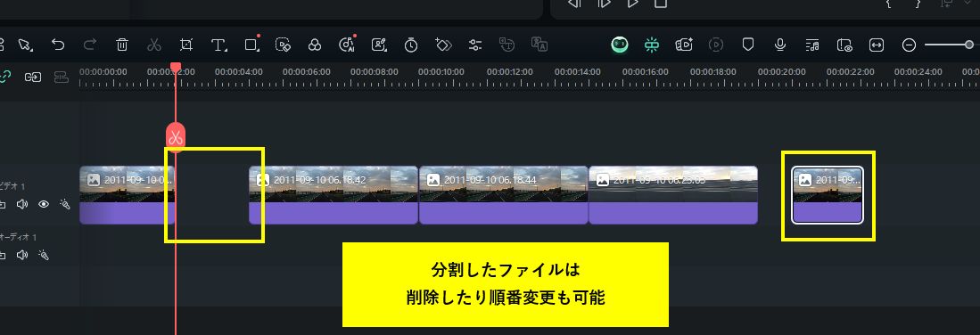Open the AI portrait edit tool
The image size is (980, 335).
[x=379, y=45]
